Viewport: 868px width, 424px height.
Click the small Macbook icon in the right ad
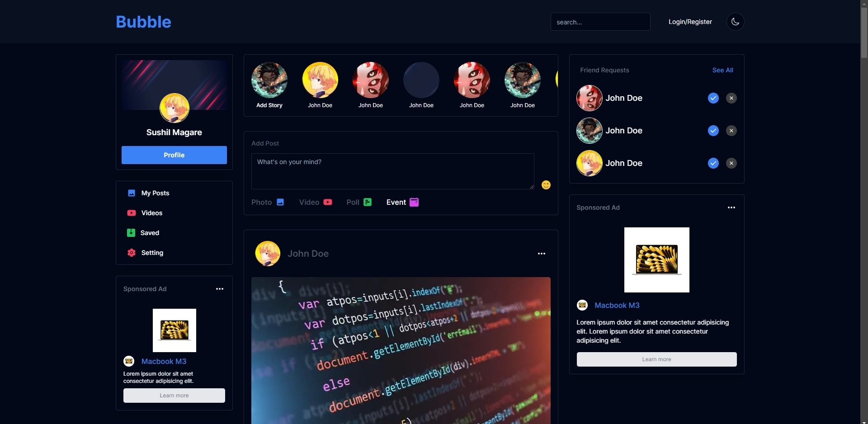pos(582,305)
